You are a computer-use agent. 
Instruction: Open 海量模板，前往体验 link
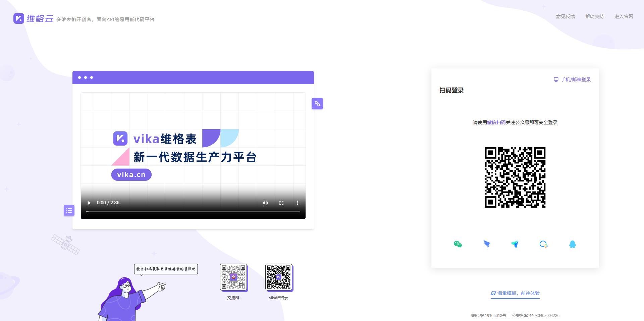click(515, 293)
